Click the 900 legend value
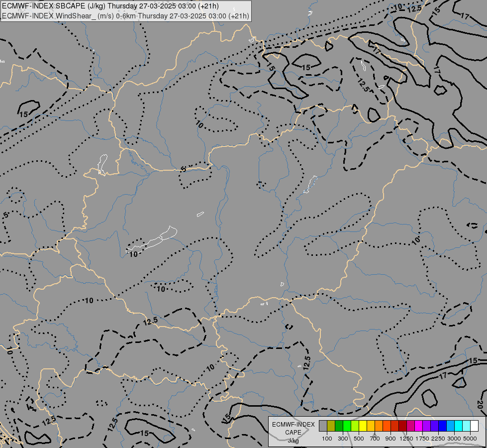The width and height of the screenshot is (487, 448). 390,439
